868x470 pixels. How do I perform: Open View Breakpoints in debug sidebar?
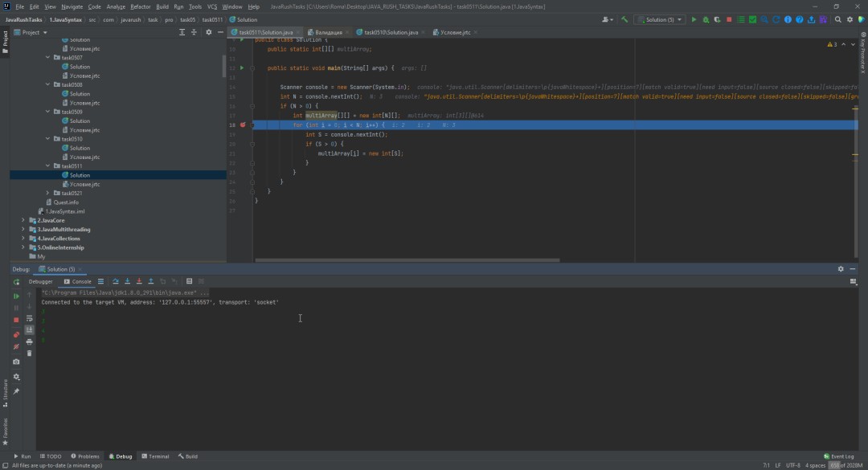tap(16, 334)
